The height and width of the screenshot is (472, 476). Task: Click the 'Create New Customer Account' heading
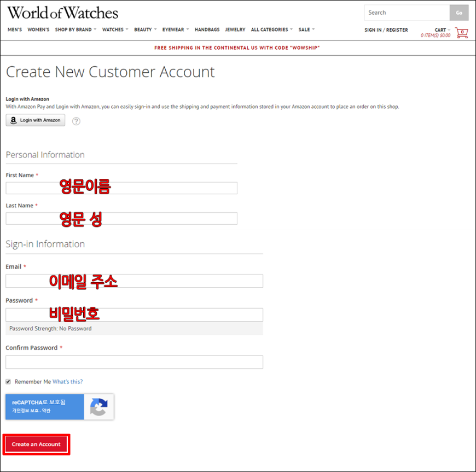click(x=110, y=72)
